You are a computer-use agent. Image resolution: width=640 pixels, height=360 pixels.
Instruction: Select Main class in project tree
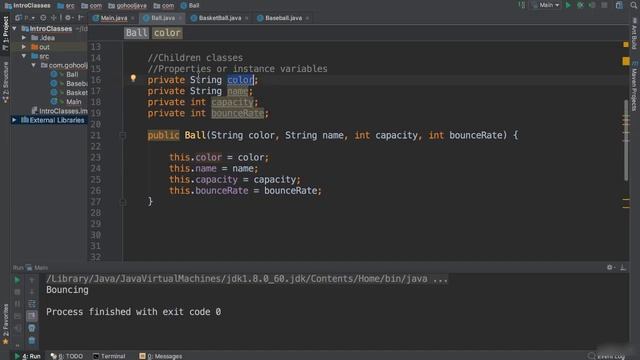(x=66, y=102)
